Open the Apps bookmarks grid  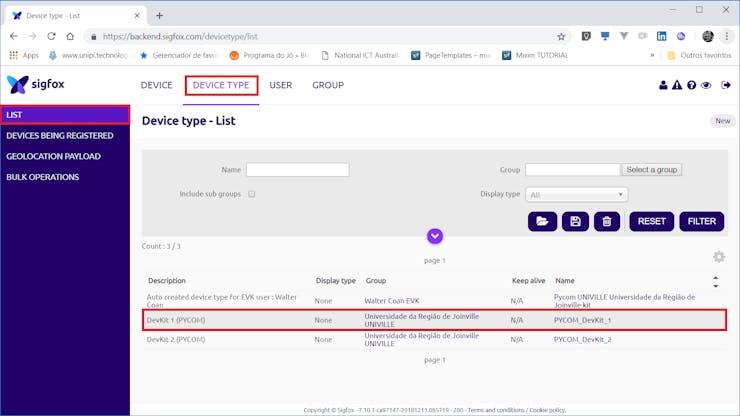(x=24, y=55)
